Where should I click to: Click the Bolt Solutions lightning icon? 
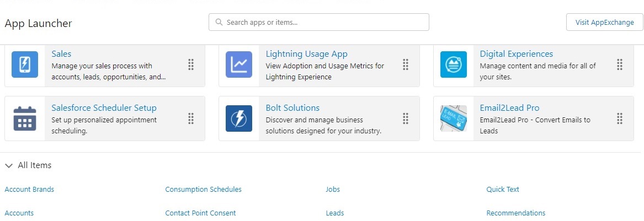(x=239, y=118)
